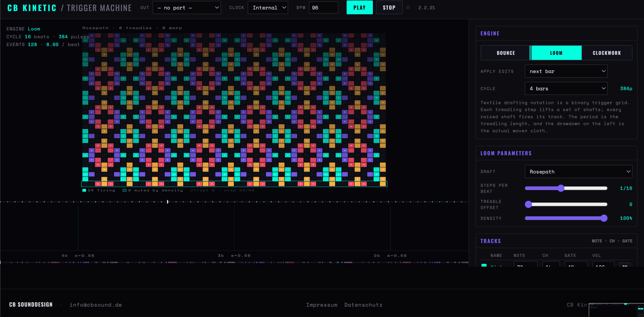Open the OUT port dropdown
Image resolution: width=644 pixels, height=317 pixels.
pyautogui.click(x=186, y=8)
